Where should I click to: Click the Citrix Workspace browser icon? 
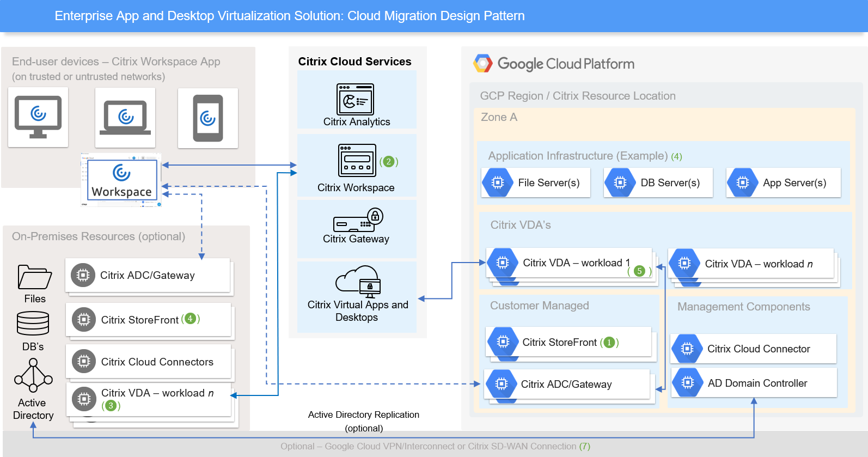[357, 160]
